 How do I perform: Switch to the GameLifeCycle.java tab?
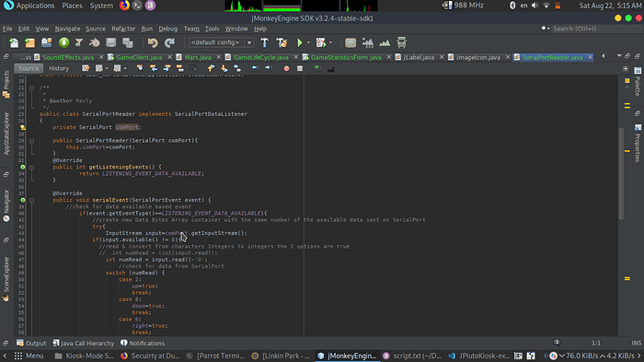click(260, 57)
